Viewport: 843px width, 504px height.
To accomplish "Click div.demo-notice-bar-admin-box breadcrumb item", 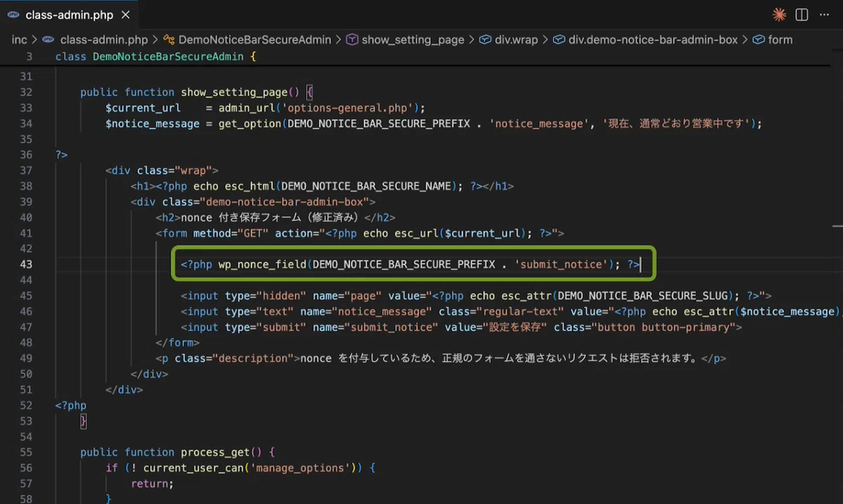I will pyautogui.click(x=653, y=40).
